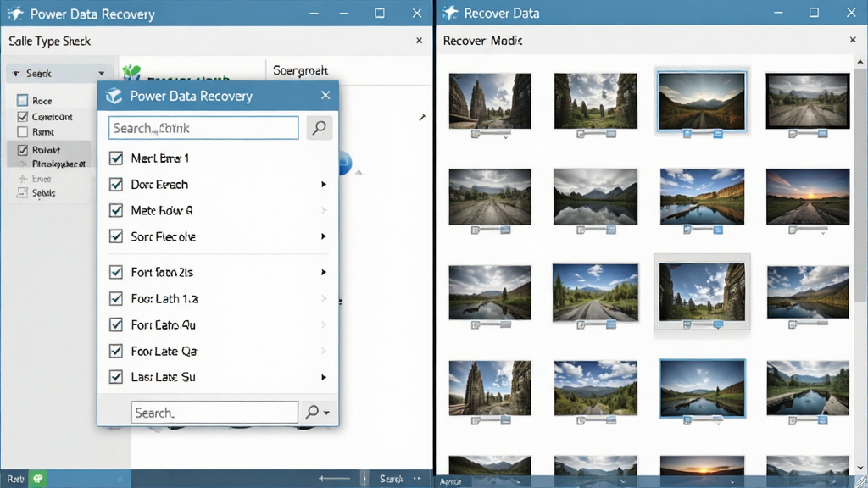Click the Recover Data scrollbar down arrow

tap(860, 468)
